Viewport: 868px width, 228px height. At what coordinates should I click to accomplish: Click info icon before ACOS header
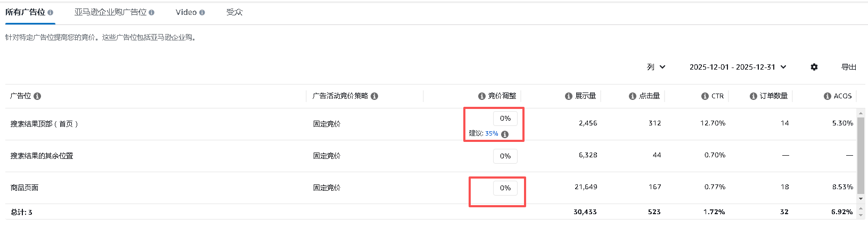click(828, 96)
